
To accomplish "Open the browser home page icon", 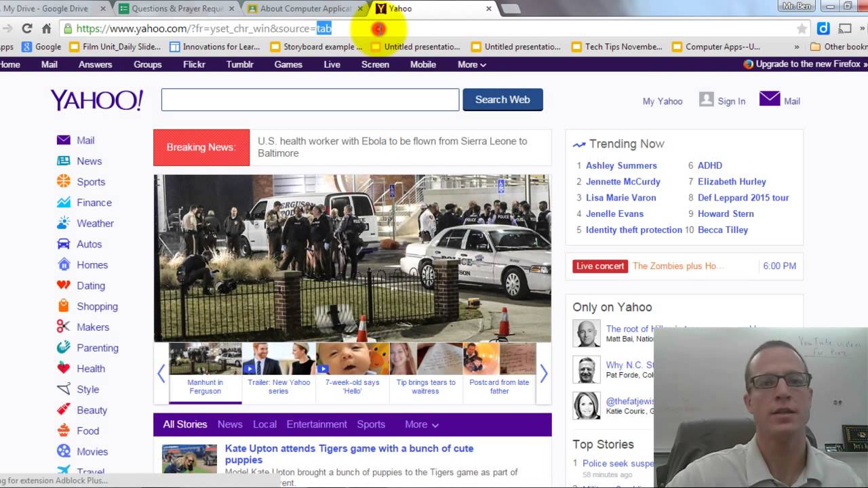I will coord(46,28).
